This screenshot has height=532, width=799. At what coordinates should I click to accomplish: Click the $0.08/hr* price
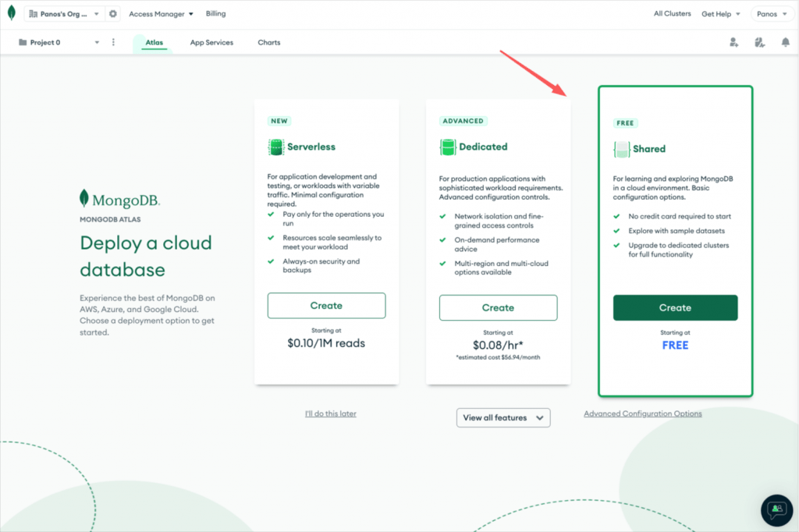tap(498, 345)
